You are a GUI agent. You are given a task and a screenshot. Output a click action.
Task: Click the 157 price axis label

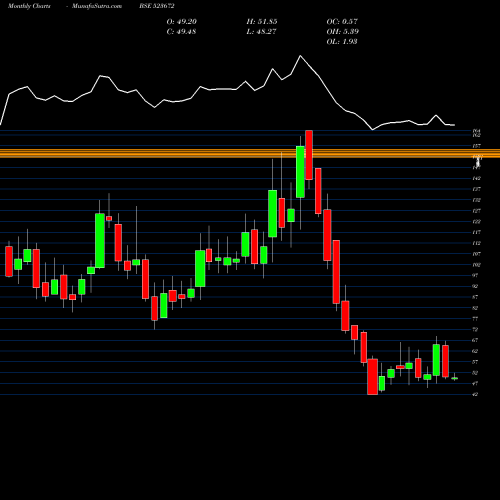(476, 146)
